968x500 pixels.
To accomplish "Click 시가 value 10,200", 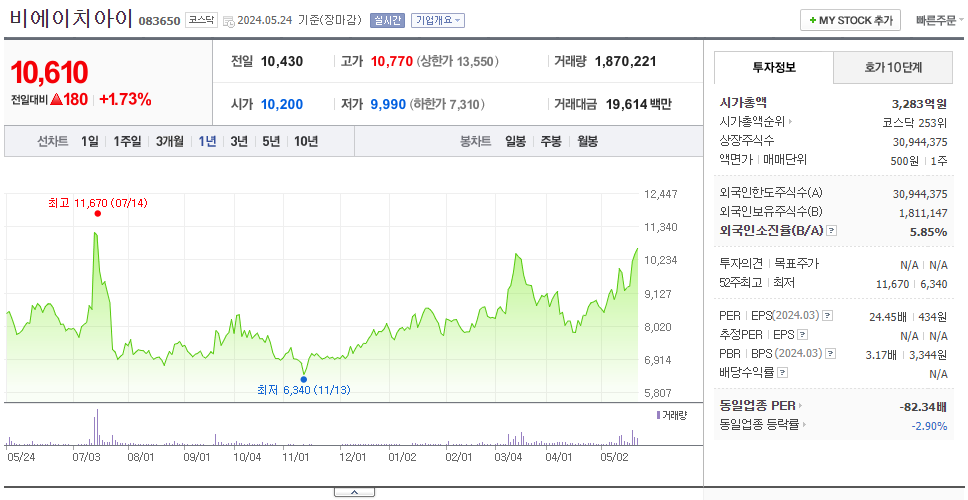I will pyautogui.click(x=282, y=104).
